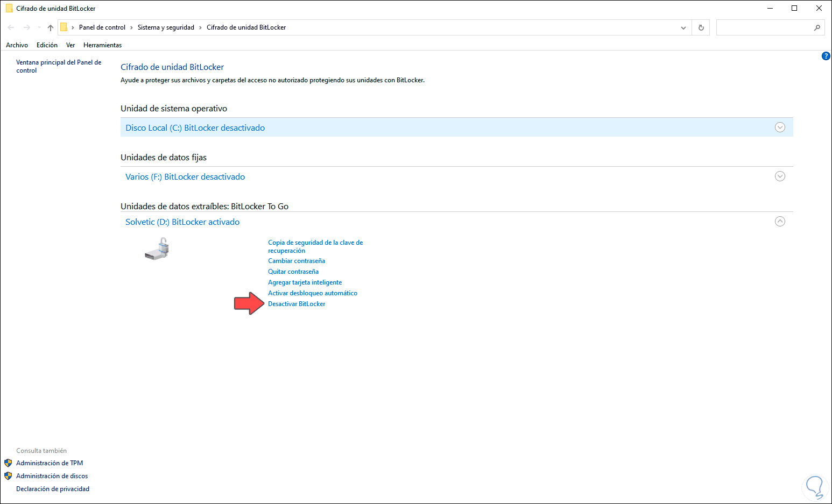This screenshot has height=504, width=832.
Task: Click Unidades de datos extraíbles heading
Action: tap(205, 207)
